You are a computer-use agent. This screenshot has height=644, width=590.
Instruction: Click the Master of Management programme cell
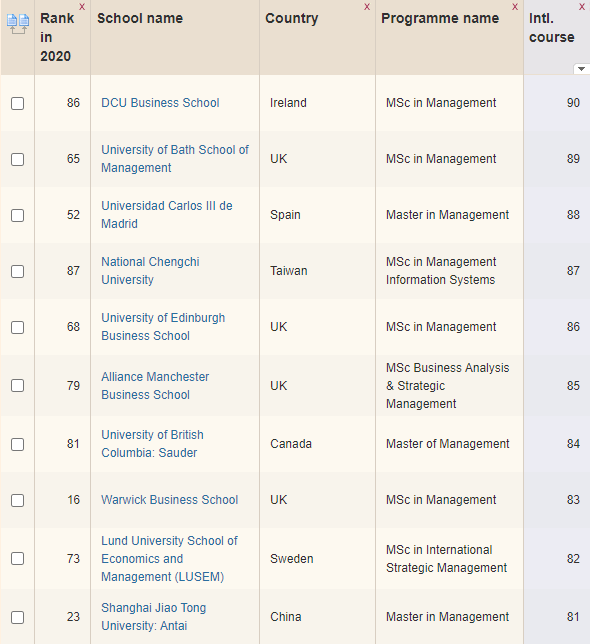(448, 444)
